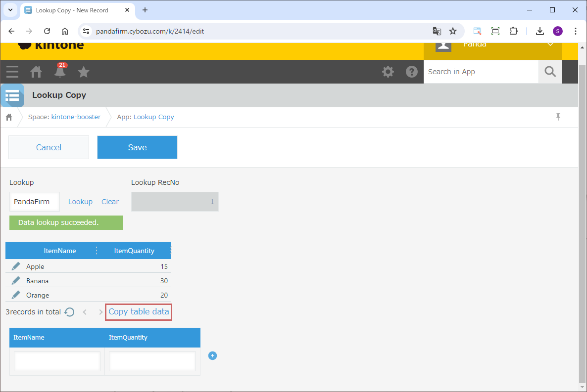Pin the breadcrumb bar
587x392 pixels.
(x=558, y=117)
